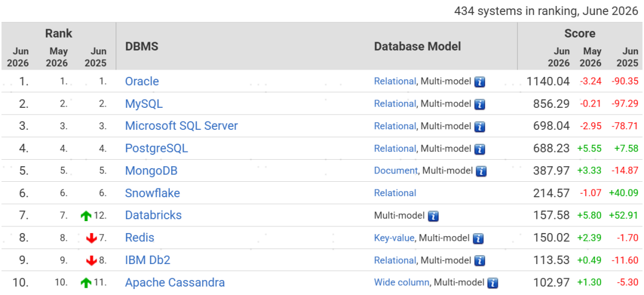The height and width of the screenshot is (295, 644).
Task: Click the green up arrow in Databricks row
Action: click(86, 216)
